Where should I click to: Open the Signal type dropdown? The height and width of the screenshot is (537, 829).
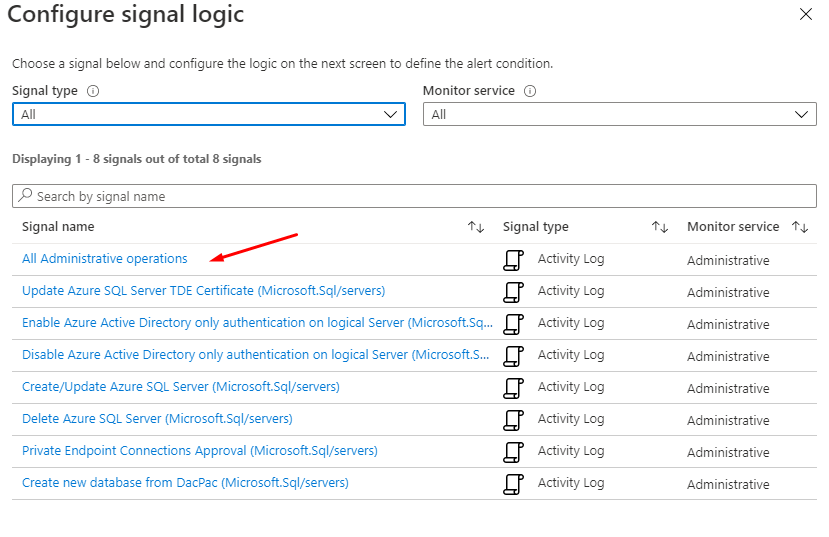(208, 115)
